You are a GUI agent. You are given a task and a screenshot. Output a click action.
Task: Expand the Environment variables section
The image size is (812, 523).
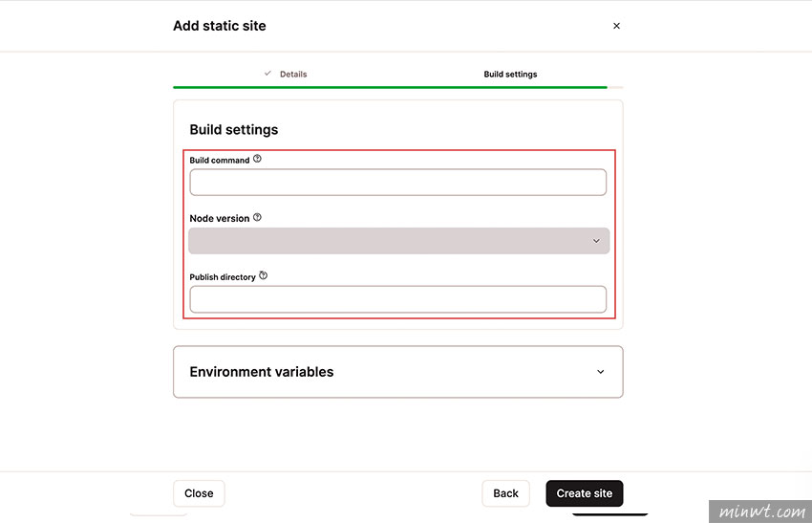pyautogui.click(x=397, y=372)
